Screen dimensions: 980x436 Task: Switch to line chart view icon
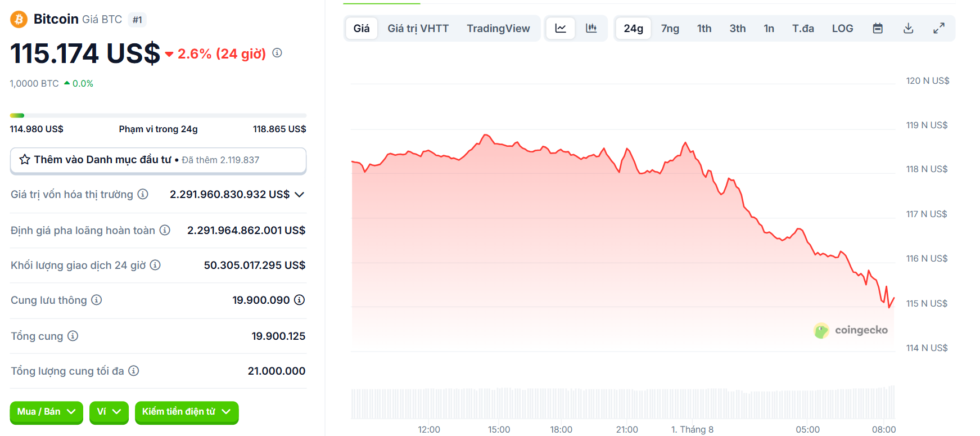tap(561, 28)
